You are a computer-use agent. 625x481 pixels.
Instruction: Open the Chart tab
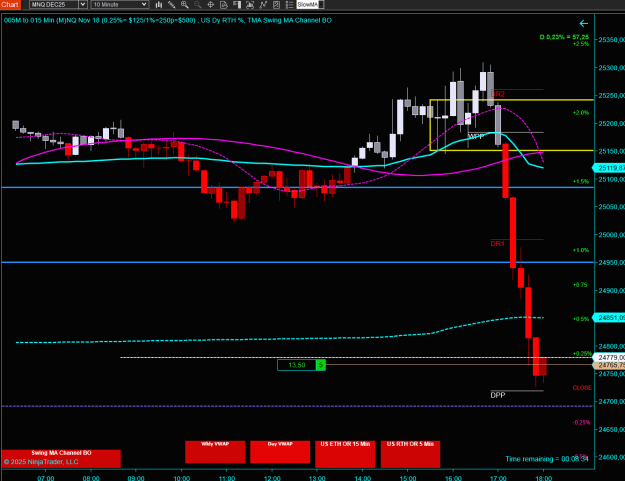click(x=10, y=4)
